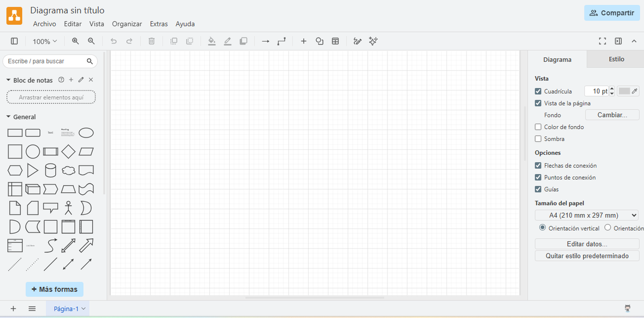Click the Editar datos... button
The image size is (644, 318).
[x=587, y=244]
